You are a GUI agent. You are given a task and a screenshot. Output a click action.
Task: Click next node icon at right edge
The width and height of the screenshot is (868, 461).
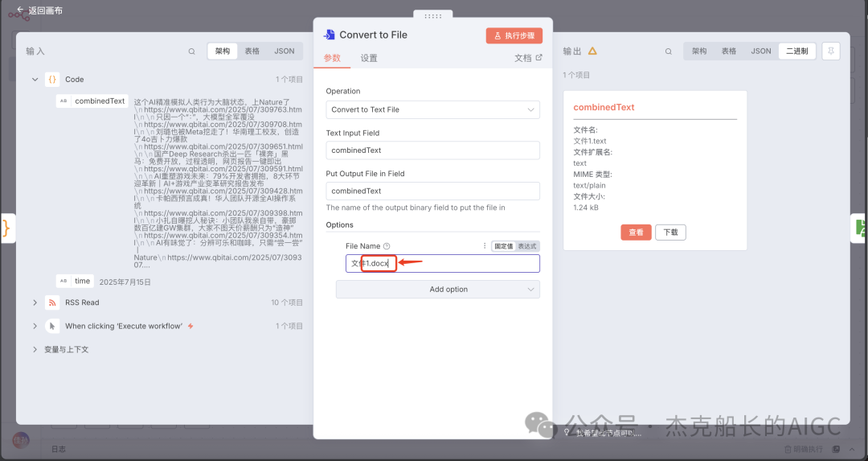pos(859,228)
